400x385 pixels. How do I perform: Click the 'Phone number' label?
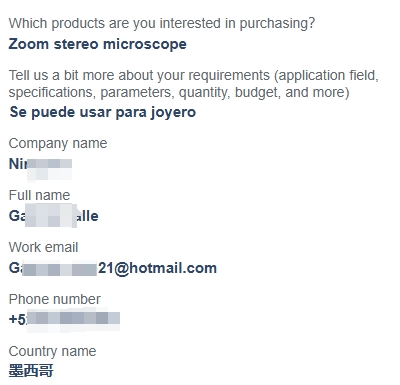click(55, 299)
